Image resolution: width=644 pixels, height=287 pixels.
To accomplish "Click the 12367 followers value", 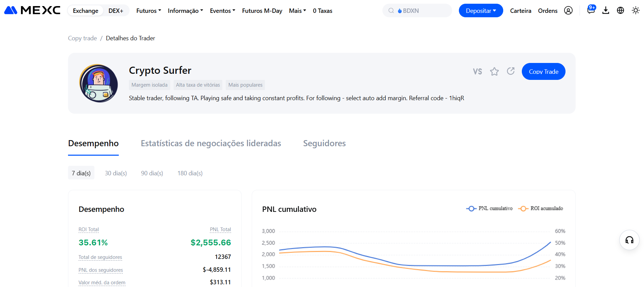I will 223,257.
